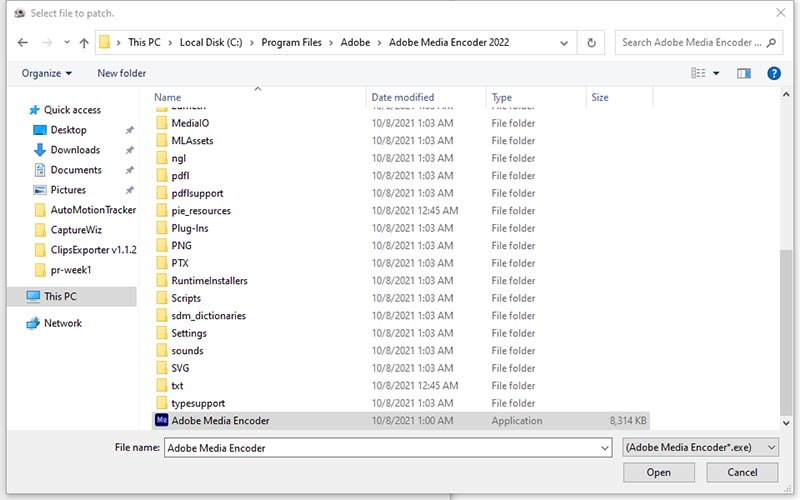
Task: Sort files by Date modified column
Action: [403, 98]
